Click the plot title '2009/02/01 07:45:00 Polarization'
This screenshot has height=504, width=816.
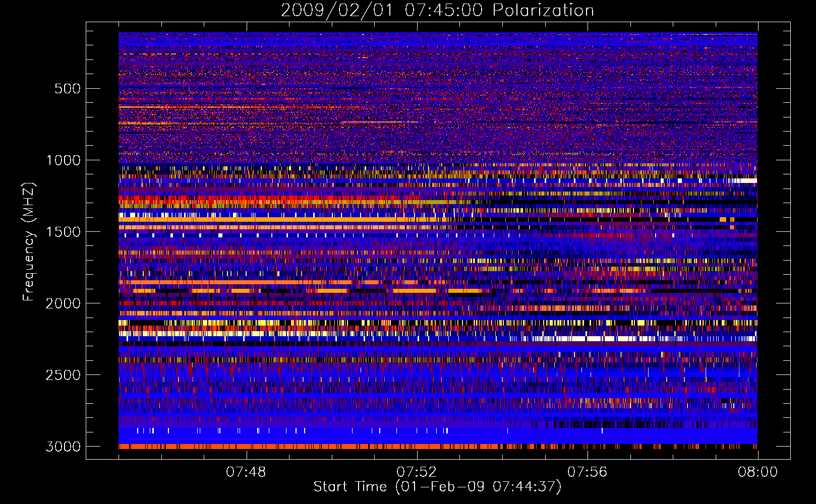pos(437,10)
